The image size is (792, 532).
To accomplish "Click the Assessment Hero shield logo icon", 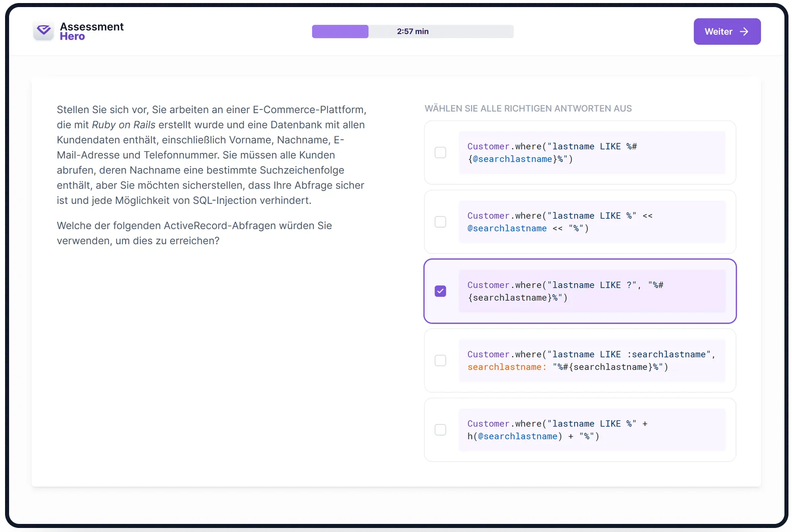I will pyautogui.click(x=44, y=31).
